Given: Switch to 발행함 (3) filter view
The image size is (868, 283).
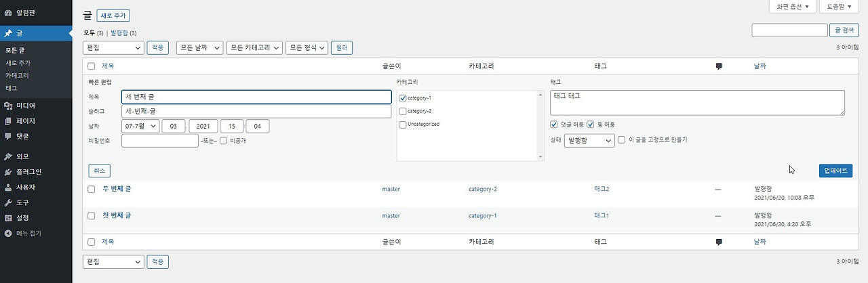Looking at the screenshot, I should click(x=123, y=32).
